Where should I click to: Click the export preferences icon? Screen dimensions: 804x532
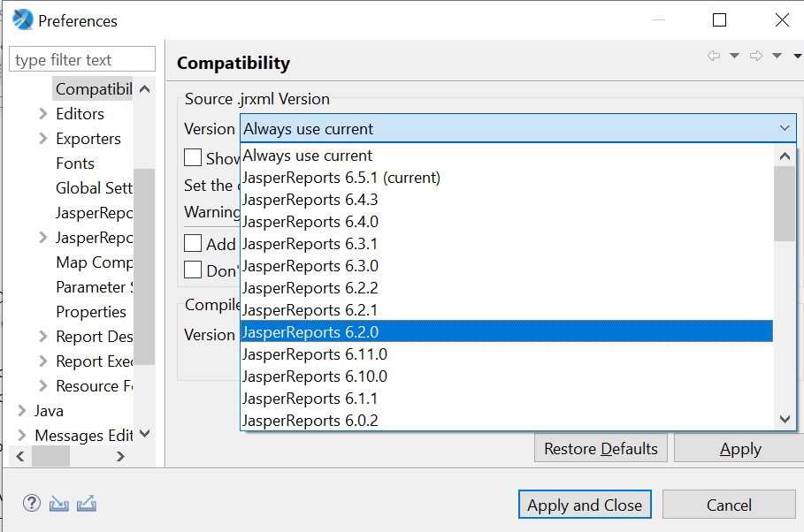pyautogui.click(x=86, y=504)
